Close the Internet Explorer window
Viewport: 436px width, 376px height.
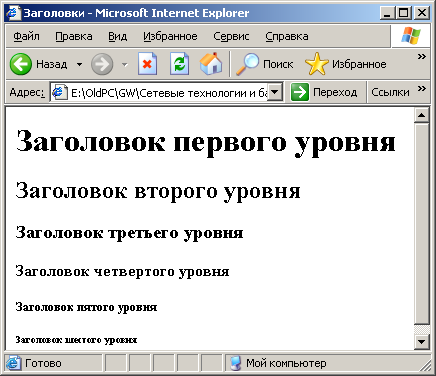(422, 13)
